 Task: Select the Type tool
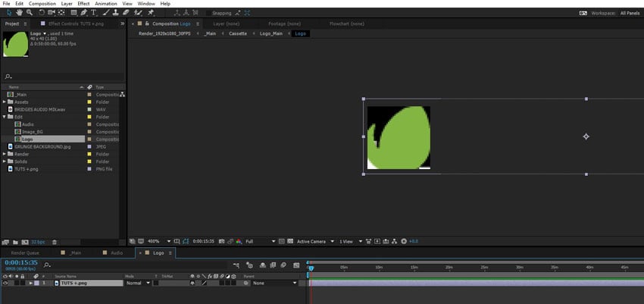(94, 13)
